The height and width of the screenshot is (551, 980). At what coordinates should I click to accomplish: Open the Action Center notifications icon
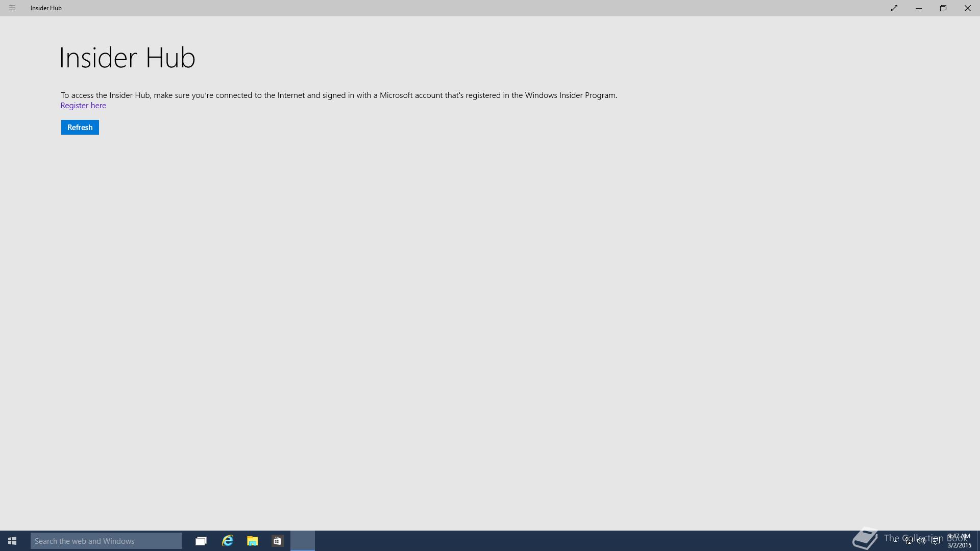[x=936, y=541]
